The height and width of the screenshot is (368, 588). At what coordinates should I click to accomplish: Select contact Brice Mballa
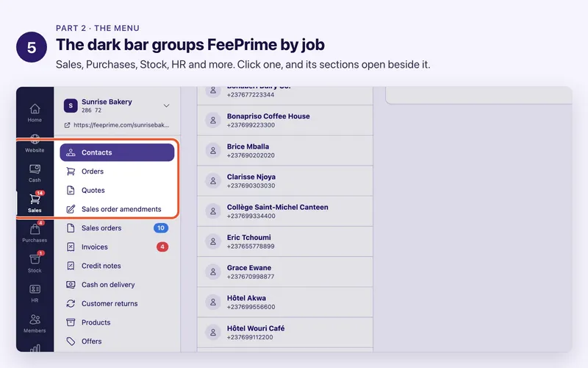[285, 151]
